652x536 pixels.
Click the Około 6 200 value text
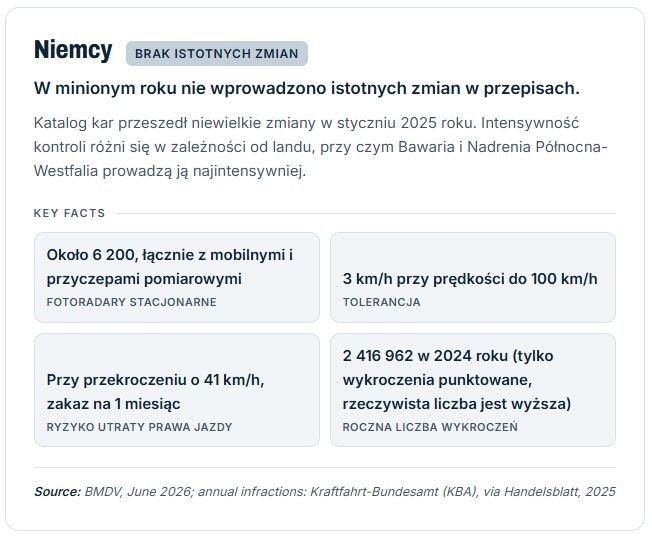(170, 267)
